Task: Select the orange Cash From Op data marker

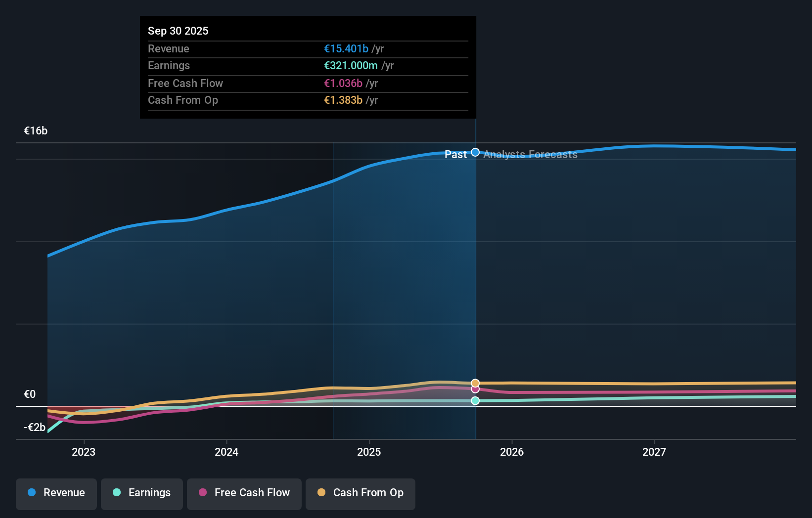Action: pos(475,383)
